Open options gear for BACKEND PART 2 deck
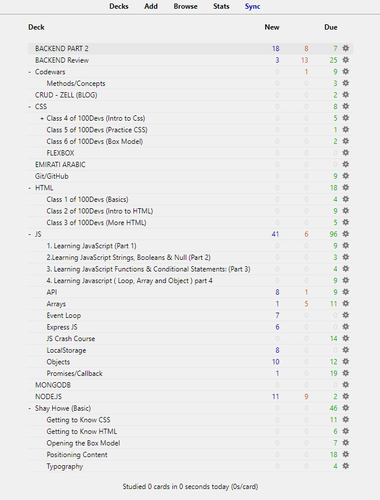This screenshot has width=380, height=500. point(346,48)
